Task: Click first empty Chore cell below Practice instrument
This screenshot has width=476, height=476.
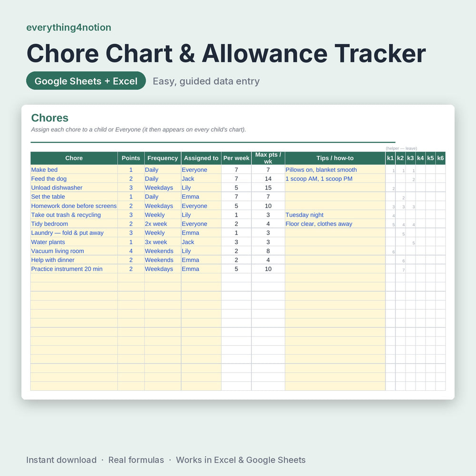Action: point(74,278)
